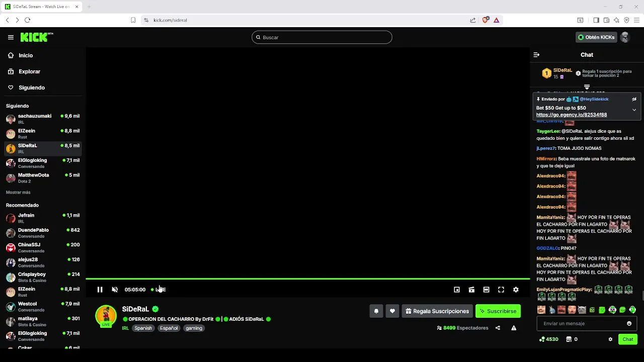This screenshot has height=362, width=644.
Task: Open the Siguiendo section
Action: pos(43,87)
